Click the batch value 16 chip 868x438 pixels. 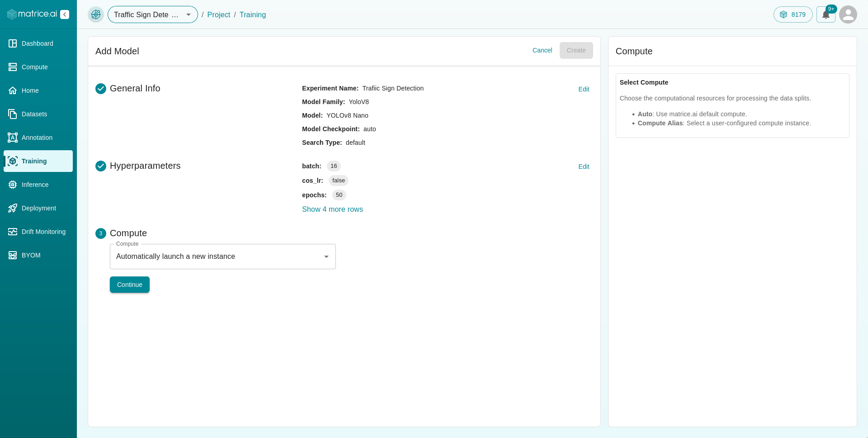(x=334, y=166)
